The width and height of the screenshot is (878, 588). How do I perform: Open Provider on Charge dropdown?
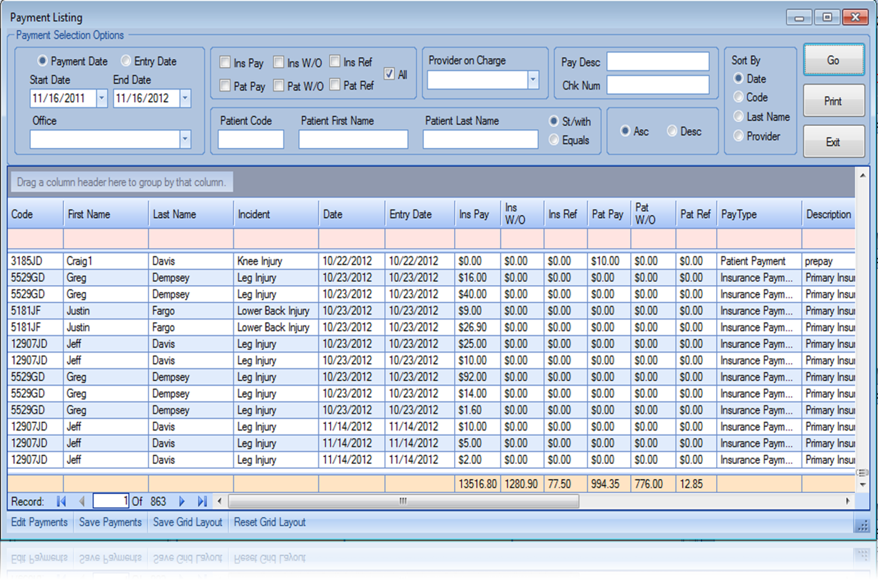(x=533, y=80)
